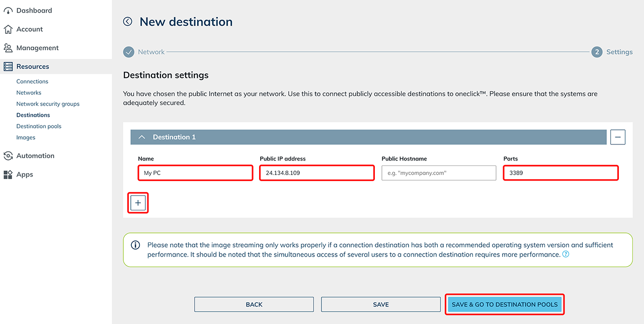Navigate to Destination pools
The image size is (644, 324).
(x=39, y=126)
